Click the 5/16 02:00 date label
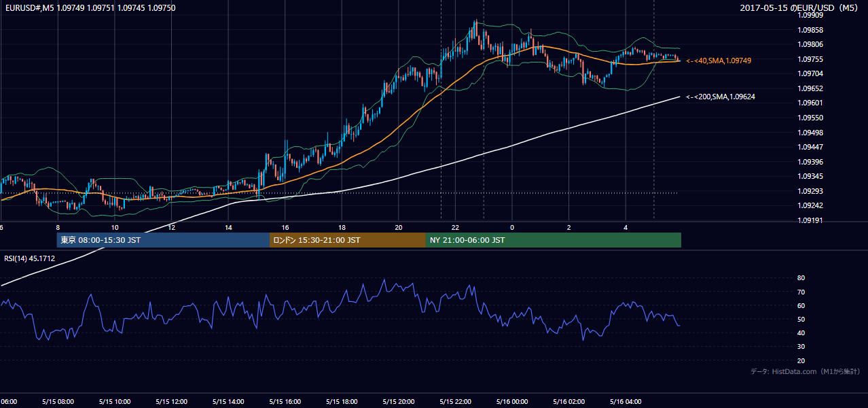Viewport: 868px width, 408px height. tap(568, 402)
